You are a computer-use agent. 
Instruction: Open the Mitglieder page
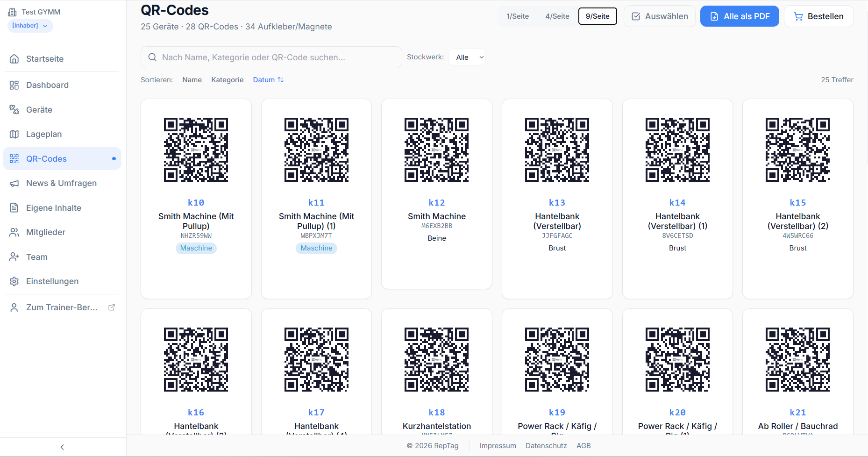pos(62,232)
